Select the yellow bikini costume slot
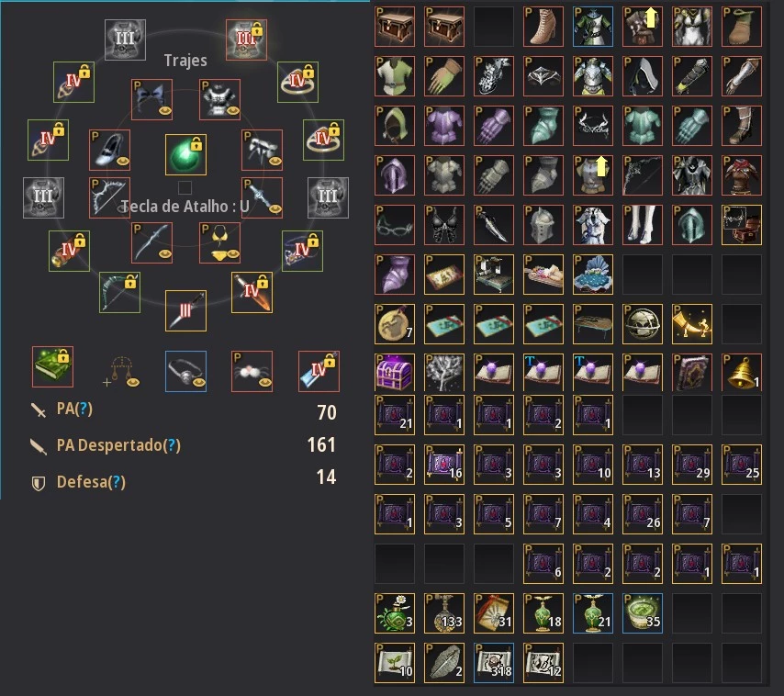This screenshot has width=784, height=696. click(219, 242)
